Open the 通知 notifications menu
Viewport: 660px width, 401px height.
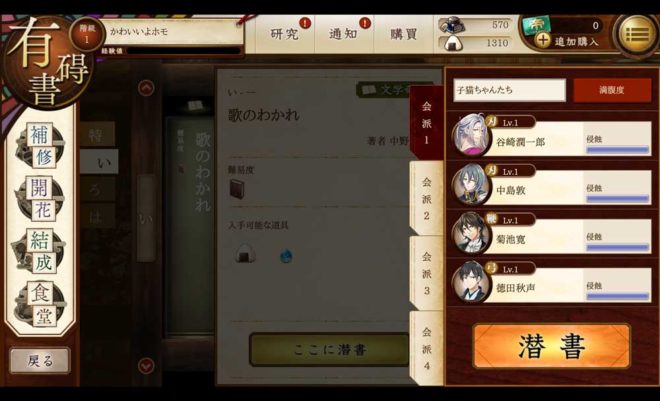pyautogui.click(x=343, y=34)
